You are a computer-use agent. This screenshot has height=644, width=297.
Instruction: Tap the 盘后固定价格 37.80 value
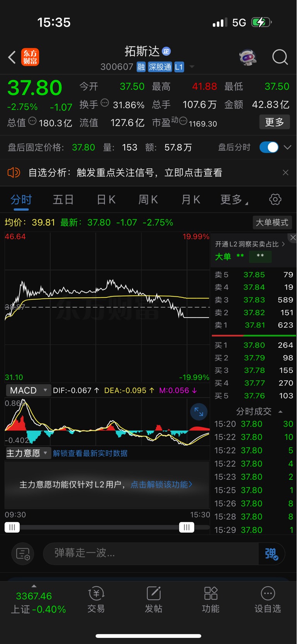(x=83, y=147)
